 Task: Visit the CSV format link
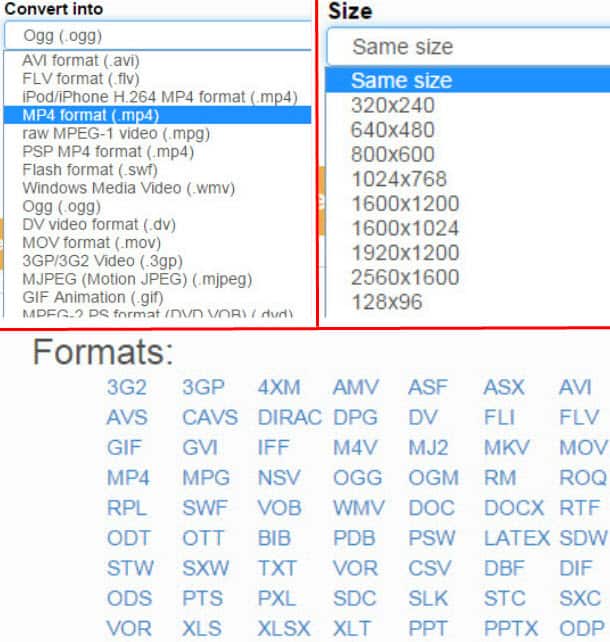pos(430,568)
